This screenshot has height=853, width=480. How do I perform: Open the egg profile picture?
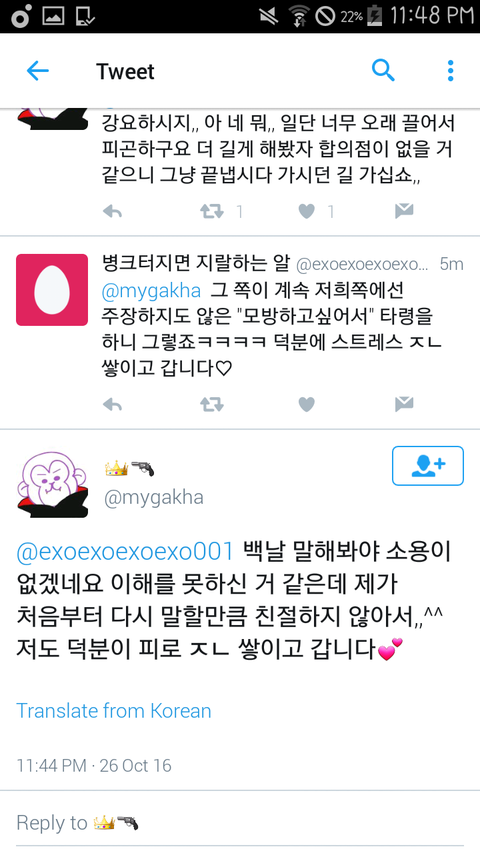(x=52, y=289)
